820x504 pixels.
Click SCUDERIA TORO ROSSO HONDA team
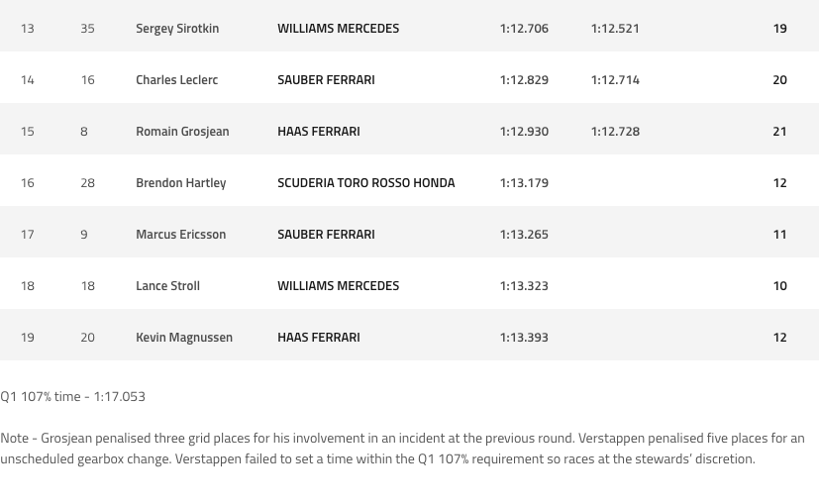click(366, 182)
